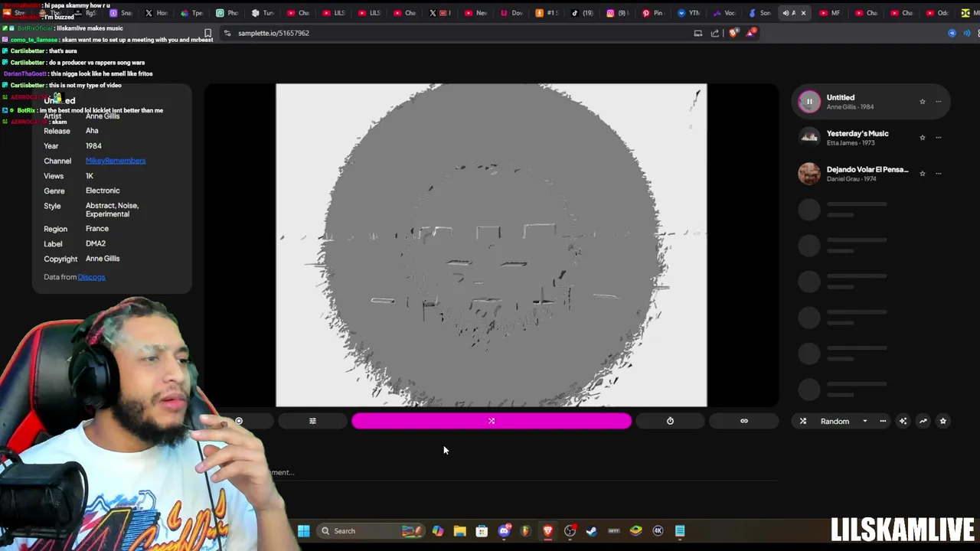Open Discord from the taskbar
The image size is (980, 551).
point(504,530)
